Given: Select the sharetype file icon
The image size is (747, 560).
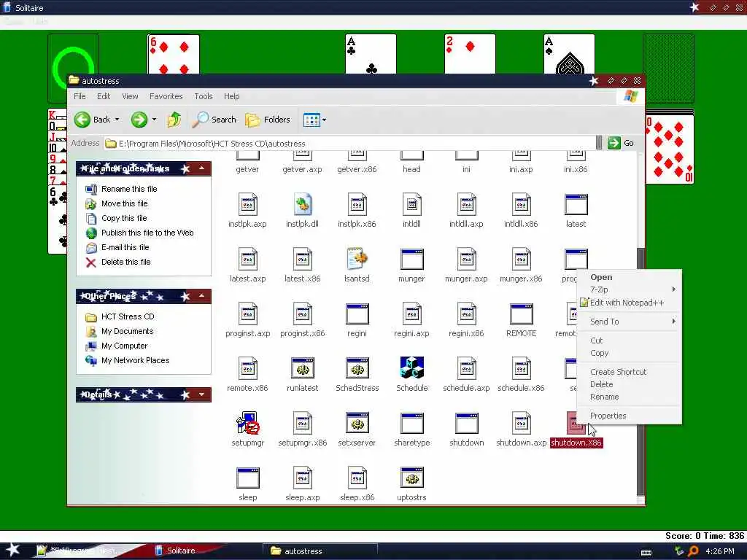Looking at the screenshot, I should click(x=411, y=423).
